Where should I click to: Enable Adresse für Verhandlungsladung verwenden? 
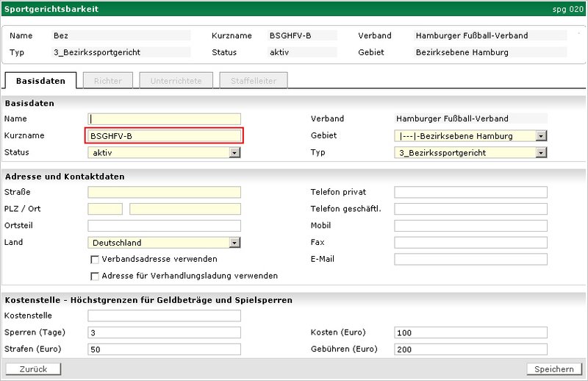coord(95,277)
